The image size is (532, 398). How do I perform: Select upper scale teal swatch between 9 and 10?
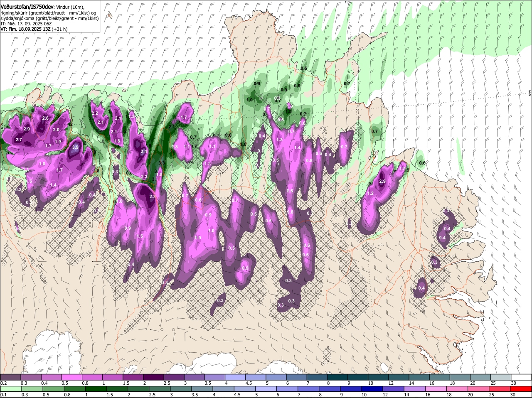coord(358,377)
